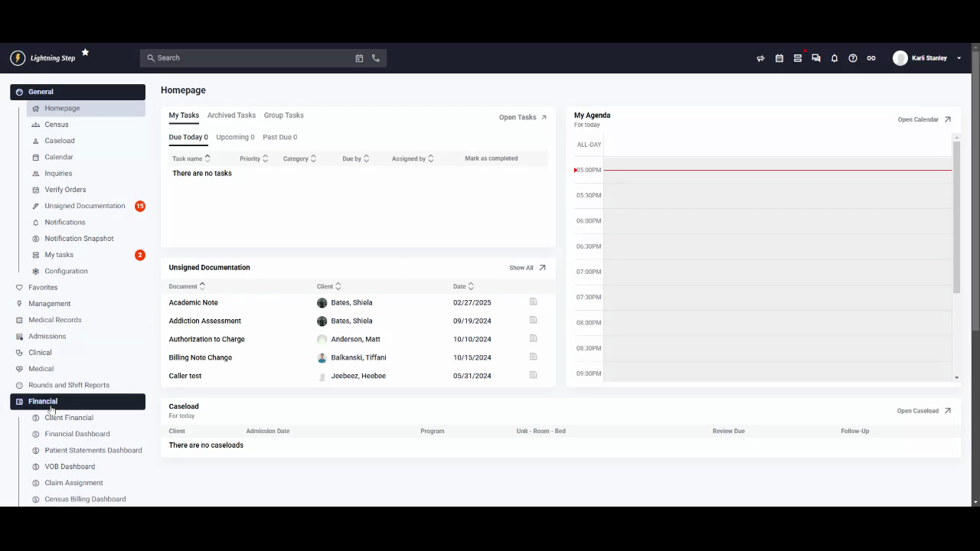Click the notification bell icon

tap(835, 58)
